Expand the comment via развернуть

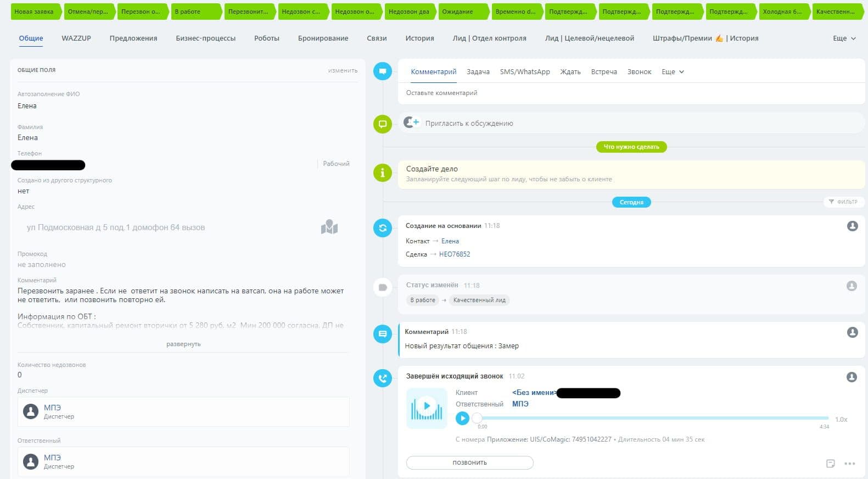click(x=183, y=344)
